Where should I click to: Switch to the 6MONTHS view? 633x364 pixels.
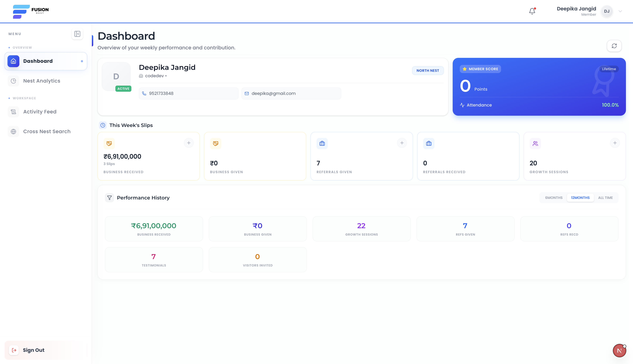(x=554, y=198)
